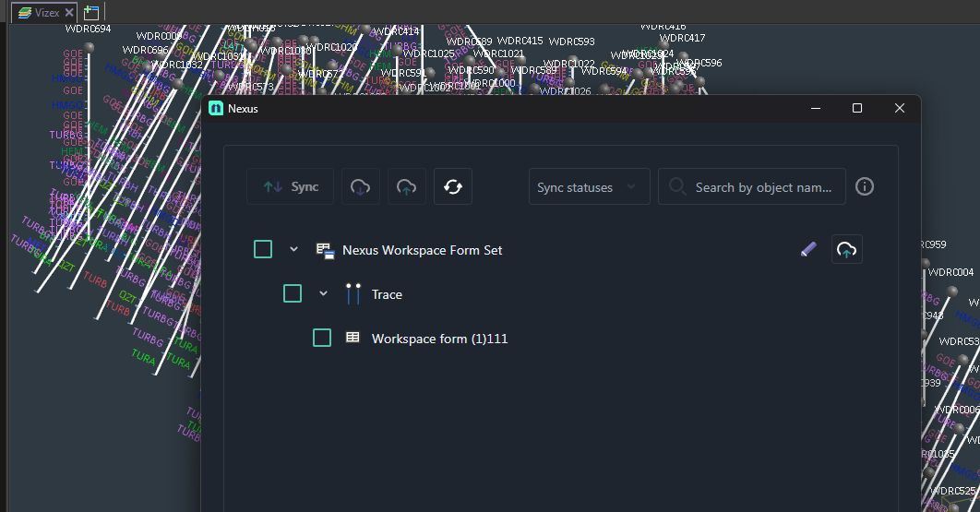This screenshot has width=980, height=512.
Task: Close the Vizex tab
Action: pyautogui.click(x=68, y=13)
